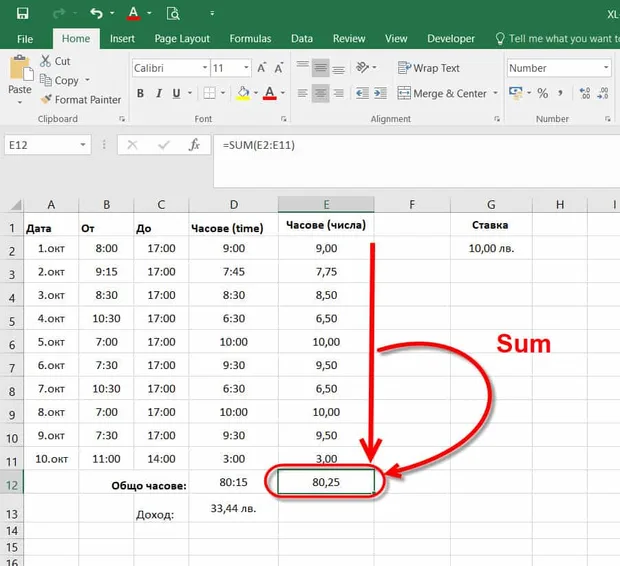The width and height of the screenshot is (620, 566).
Task: Switch to the Page Layout tab
Action: click(x=182, y=39)
